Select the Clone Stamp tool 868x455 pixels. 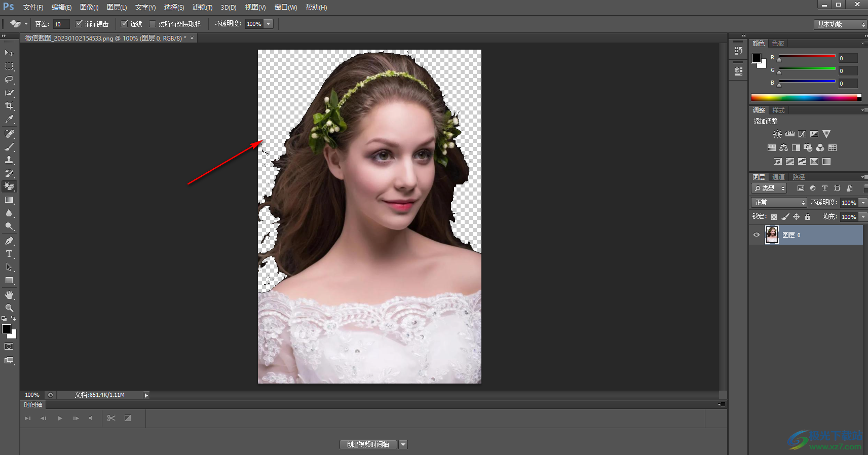[x=9, y=160]
